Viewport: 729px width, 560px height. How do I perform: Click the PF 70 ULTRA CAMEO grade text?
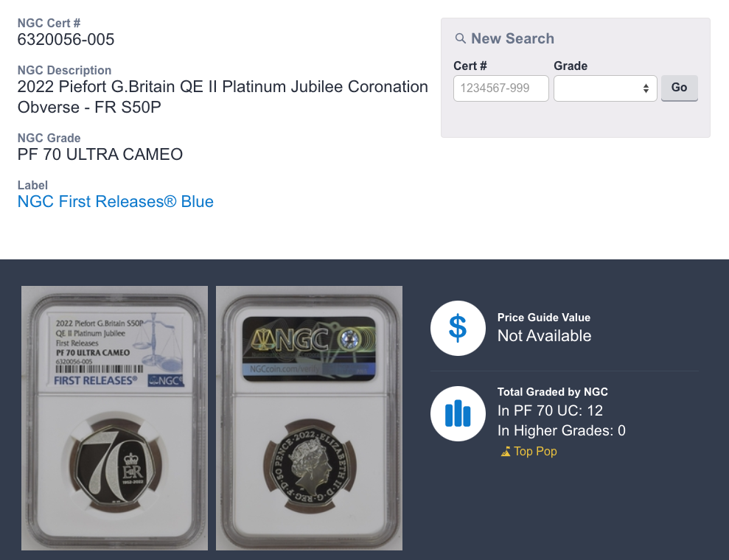(100, 155)
